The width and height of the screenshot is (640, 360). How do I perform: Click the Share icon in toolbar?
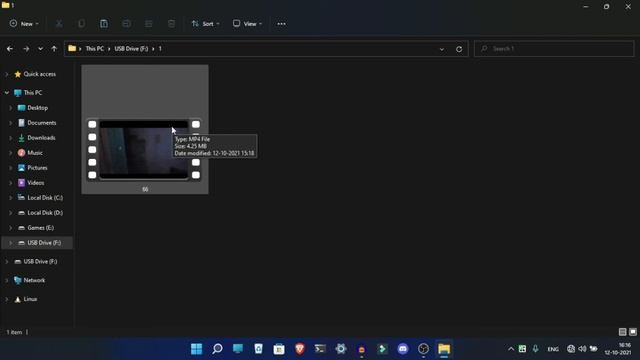click(149, 24)
